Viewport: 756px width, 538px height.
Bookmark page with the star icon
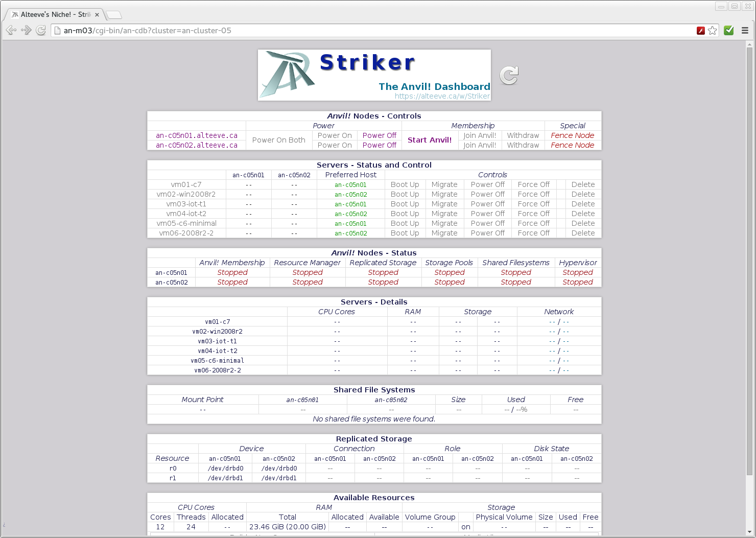pyautogui.click(x=713, y=31)
